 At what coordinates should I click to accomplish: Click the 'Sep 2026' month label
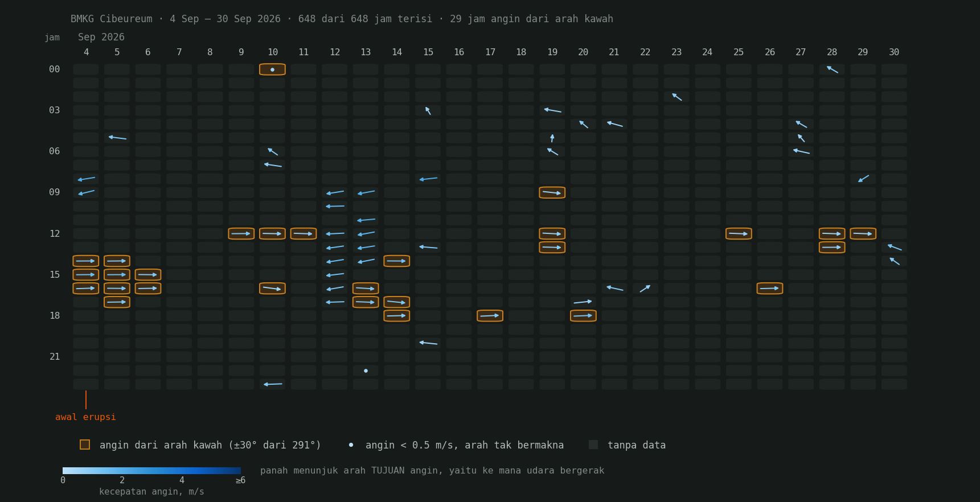pos(101,37)
